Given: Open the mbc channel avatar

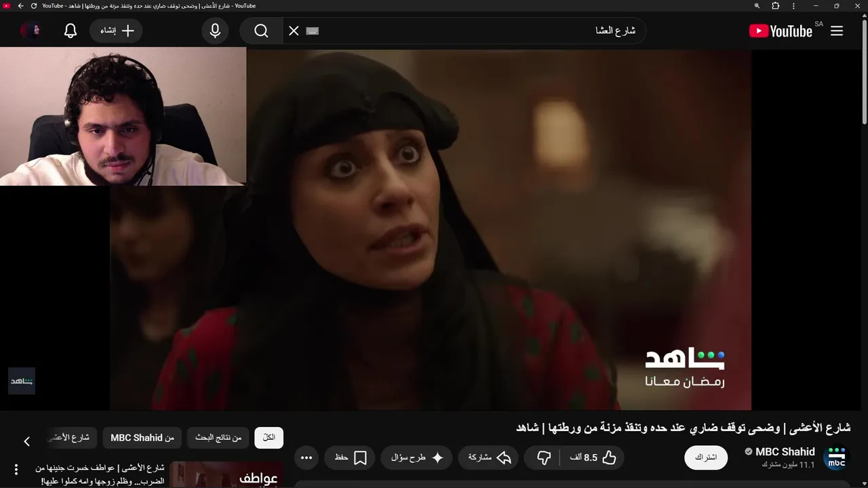Looking at the screenshot, I should pyautogui.click(x=837, y=457).
